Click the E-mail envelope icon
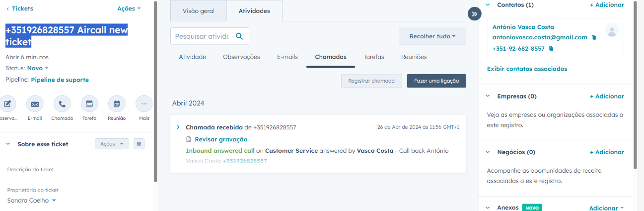 click(35, 104)
